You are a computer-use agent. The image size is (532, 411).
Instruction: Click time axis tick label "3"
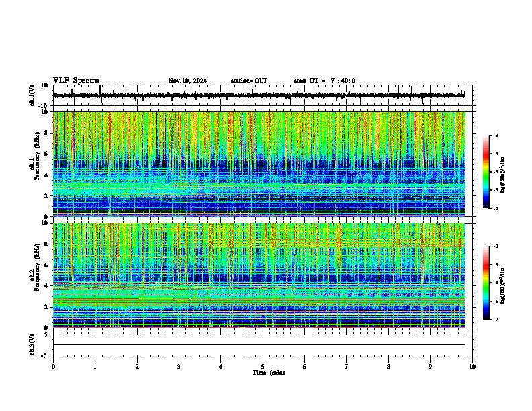pyautogui.click(x=179, y=367)
